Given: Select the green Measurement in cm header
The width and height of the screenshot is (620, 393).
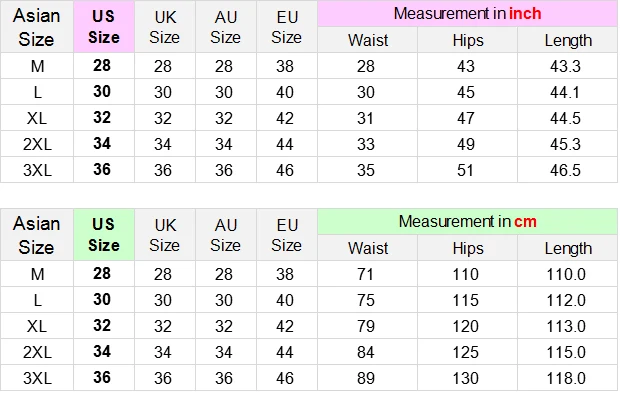Looking at the screenshot, I should (x=467, y=221).
